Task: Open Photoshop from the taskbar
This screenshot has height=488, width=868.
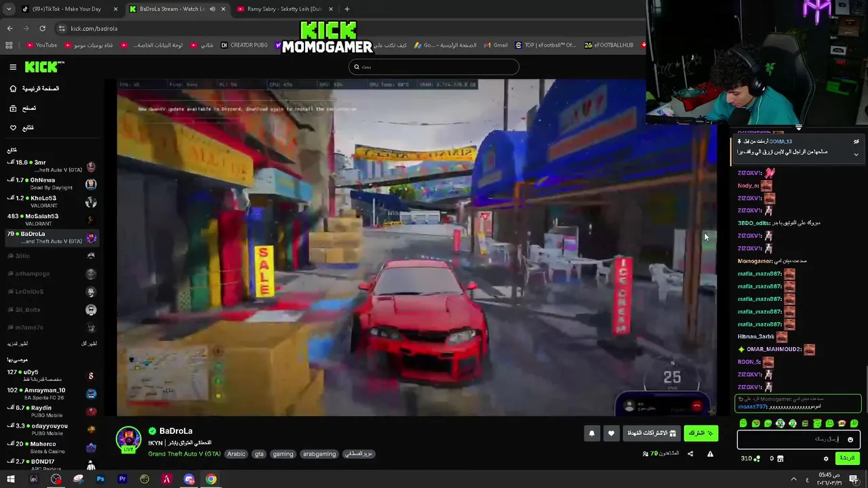Action: tap(100, 479)
